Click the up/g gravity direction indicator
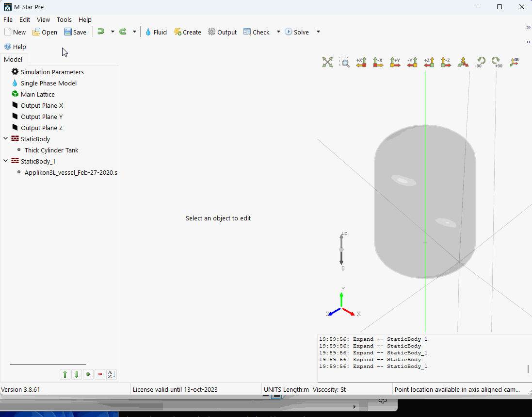 (342, 250)
